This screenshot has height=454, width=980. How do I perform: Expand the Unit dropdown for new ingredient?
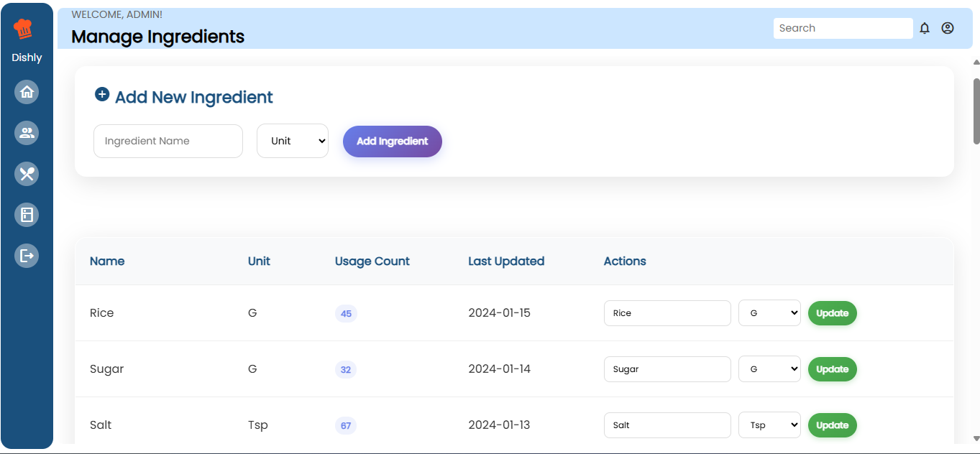point(293,141)
